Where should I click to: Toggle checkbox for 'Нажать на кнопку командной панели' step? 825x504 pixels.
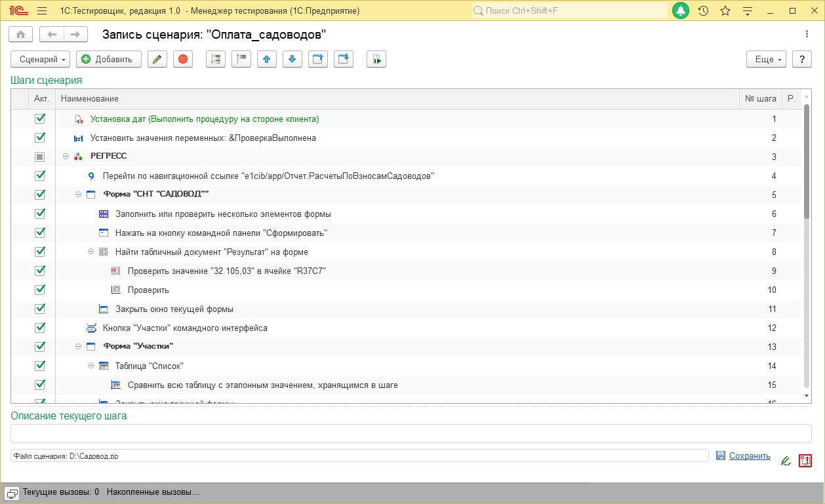click(40, 233)
